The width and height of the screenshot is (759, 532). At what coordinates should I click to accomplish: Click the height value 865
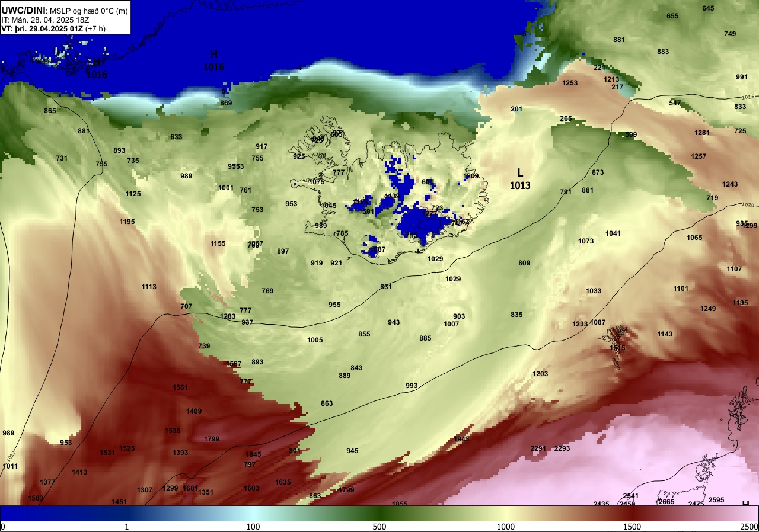pos(50,111)
